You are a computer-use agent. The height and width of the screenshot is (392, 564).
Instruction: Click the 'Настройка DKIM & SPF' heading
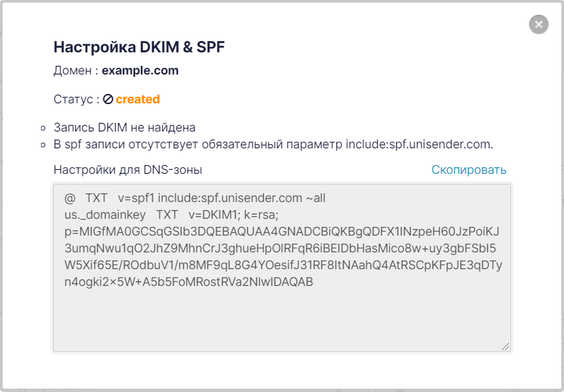pos(139,47)
